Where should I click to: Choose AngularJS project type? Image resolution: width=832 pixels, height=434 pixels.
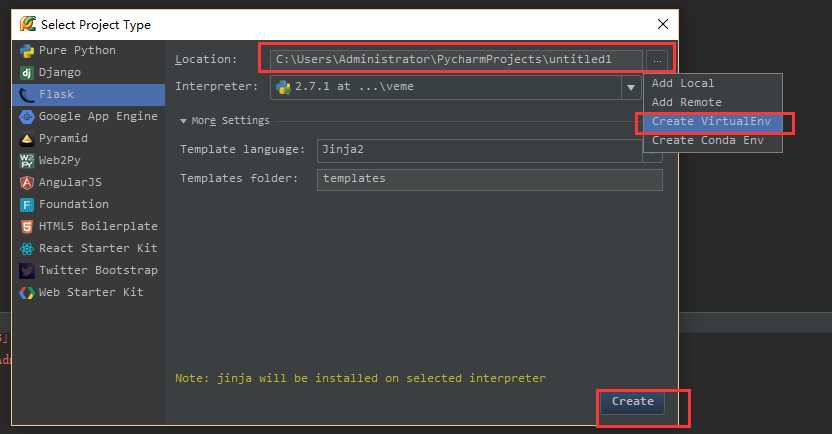point(89,183)
